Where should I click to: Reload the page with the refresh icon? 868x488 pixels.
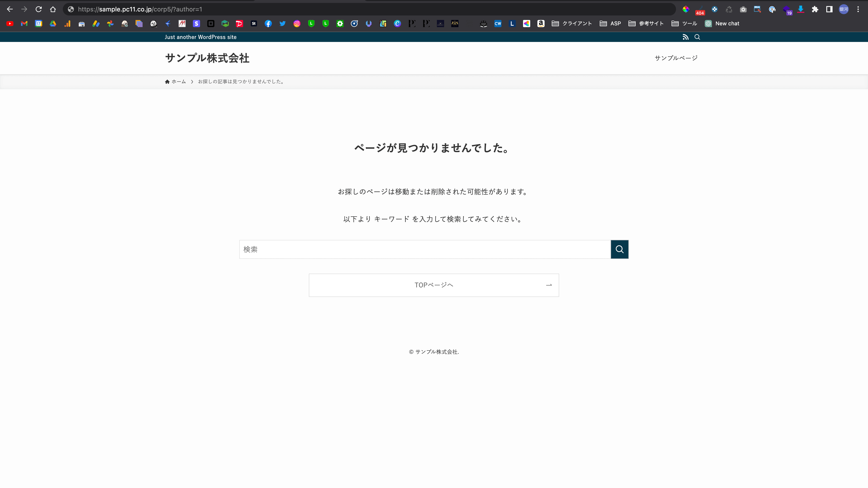click(x=39, y=9)
